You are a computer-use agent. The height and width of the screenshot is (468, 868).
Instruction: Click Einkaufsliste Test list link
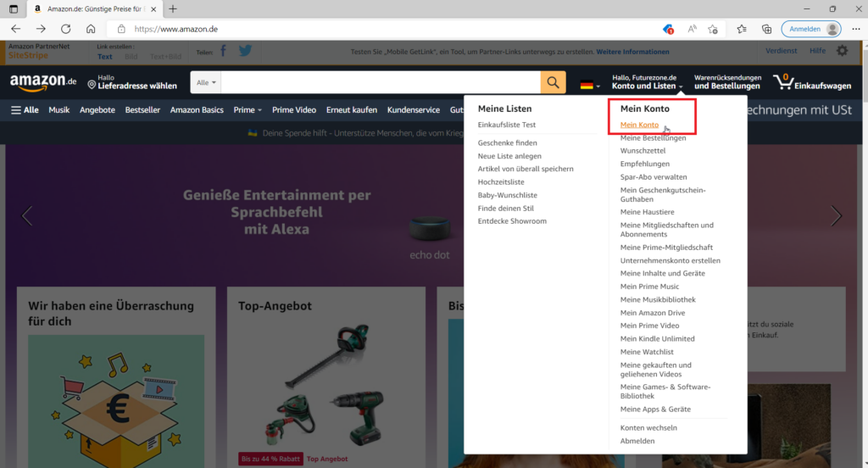pyautogui.click(x=507, y=125)
